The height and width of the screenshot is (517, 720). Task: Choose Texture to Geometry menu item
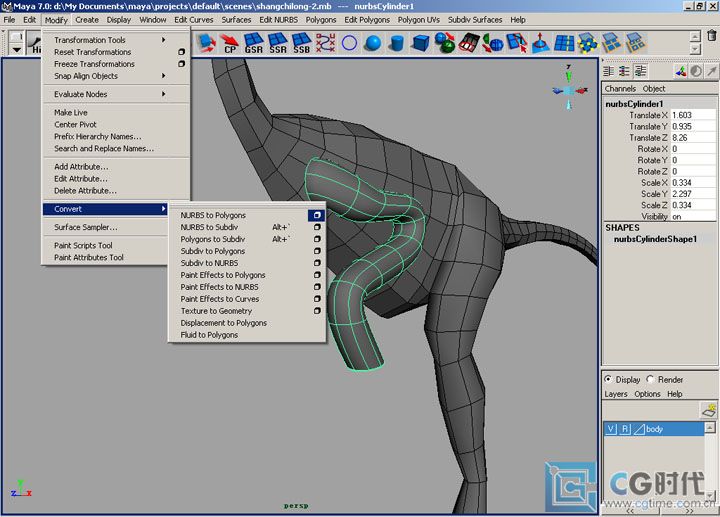pyautogui.click(x=216, y=311)
